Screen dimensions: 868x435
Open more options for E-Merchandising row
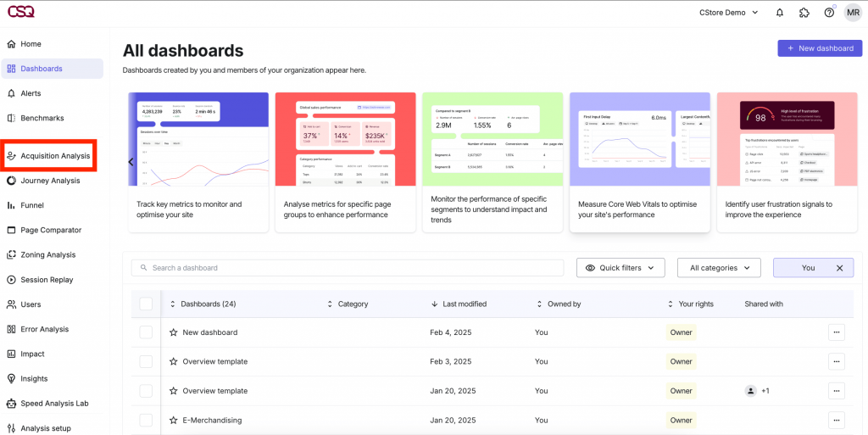coord(837,420)
